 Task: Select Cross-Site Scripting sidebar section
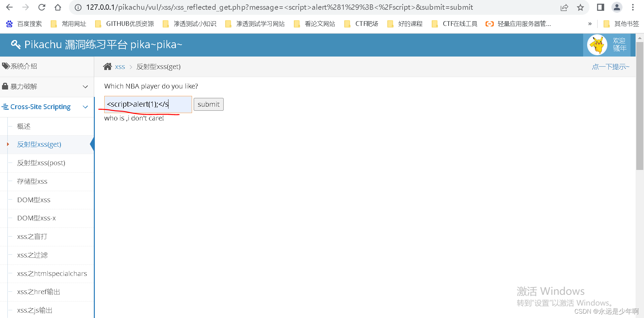click(x=47, y=107)
